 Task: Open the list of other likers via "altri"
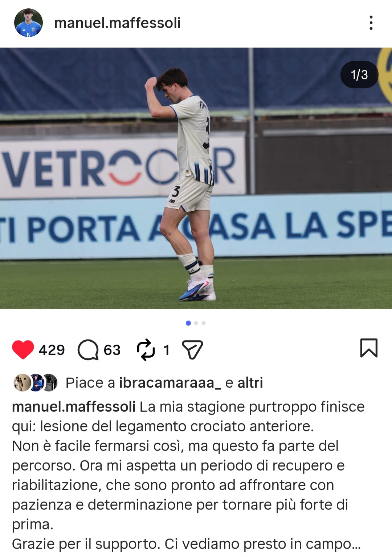click(x=250, y=383)
